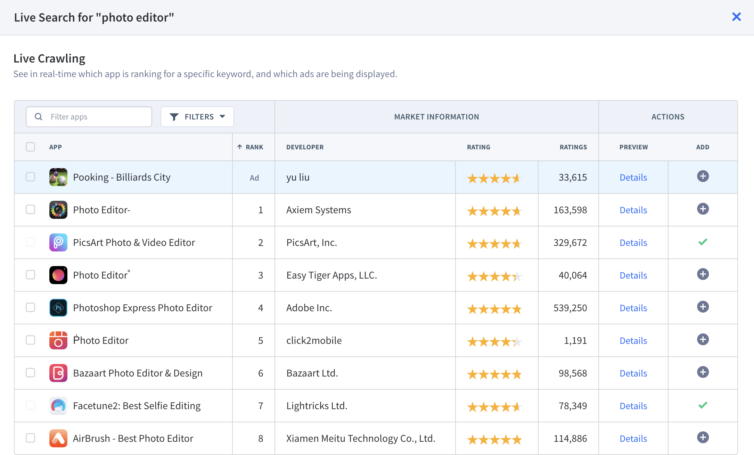
Task: Focus the Filter apps search field
Action: coord(97,117)
